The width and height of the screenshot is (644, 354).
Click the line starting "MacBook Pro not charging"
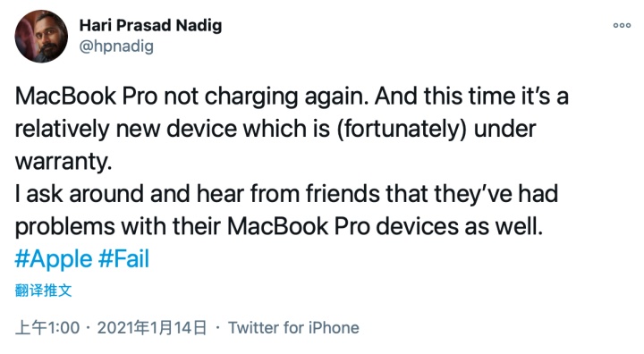(292, 97)
